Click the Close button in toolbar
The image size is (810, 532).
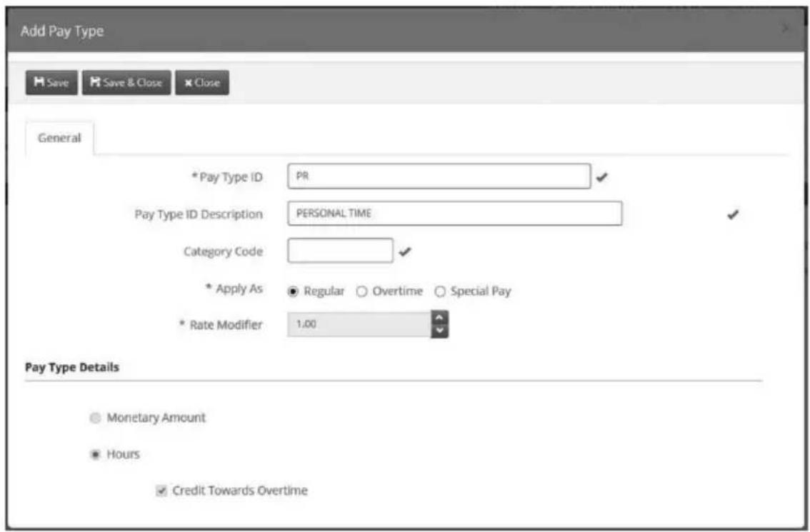pos(202,83)
